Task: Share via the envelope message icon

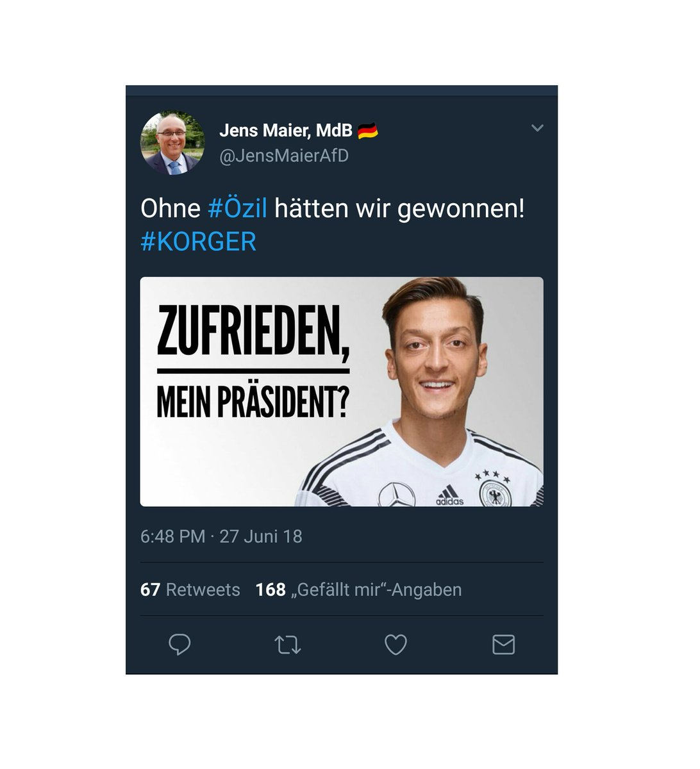Action: click(x=503, y=645)
